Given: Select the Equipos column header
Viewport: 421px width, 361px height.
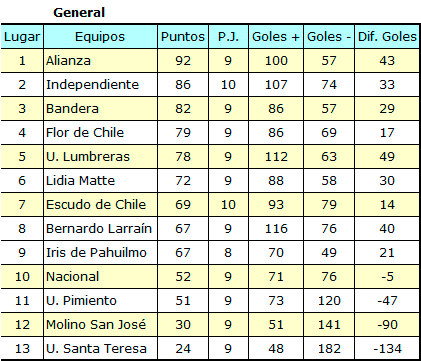Looking at the screenshot, I should 100,36.
